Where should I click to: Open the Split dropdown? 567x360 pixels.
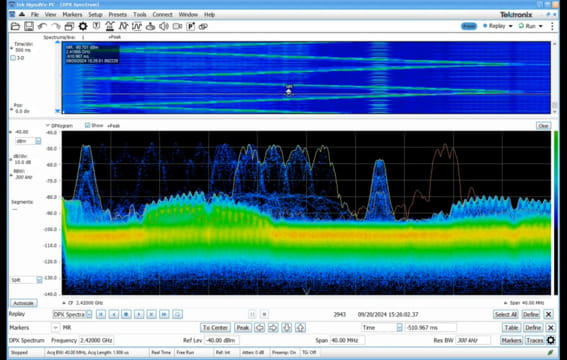pyautogui.click(x=39, y=280)
